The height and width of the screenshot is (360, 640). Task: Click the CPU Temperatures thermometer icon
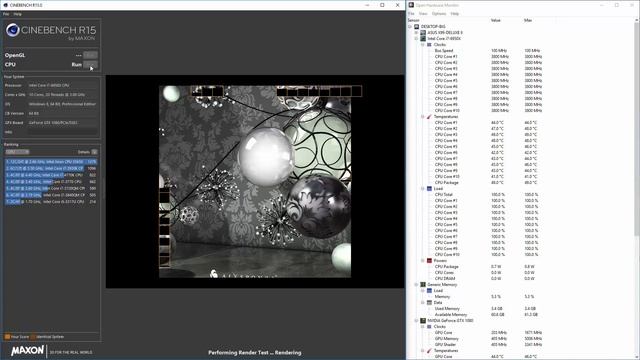coord(429,116)
